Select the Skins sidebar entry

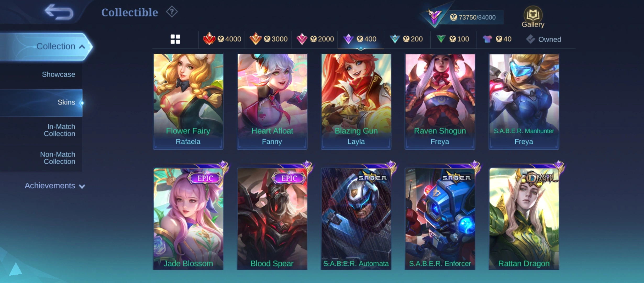pyautogui.click(x=41, y=103)
